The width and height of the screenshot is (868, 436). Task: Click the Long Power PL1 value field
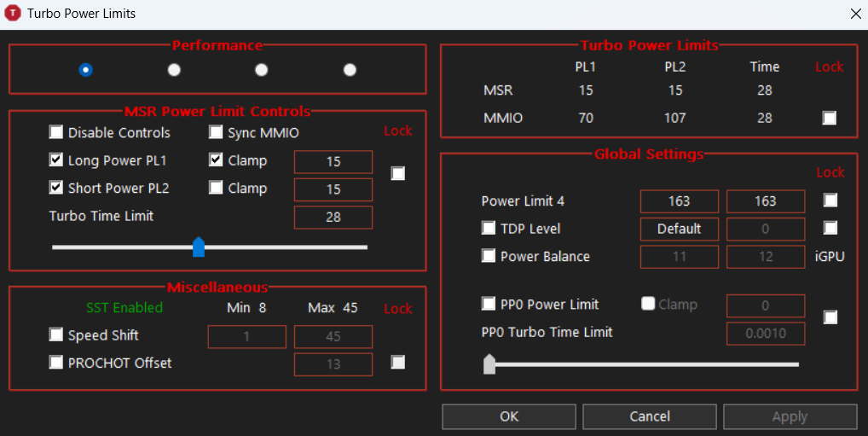pyautogui.click(x=333, y=162)
